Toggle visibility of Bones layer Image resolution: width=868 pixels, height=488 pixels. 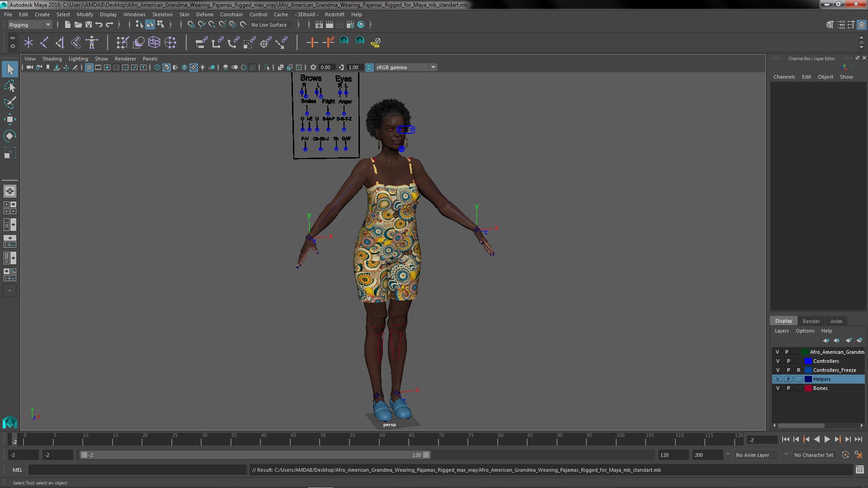point(778,388)
